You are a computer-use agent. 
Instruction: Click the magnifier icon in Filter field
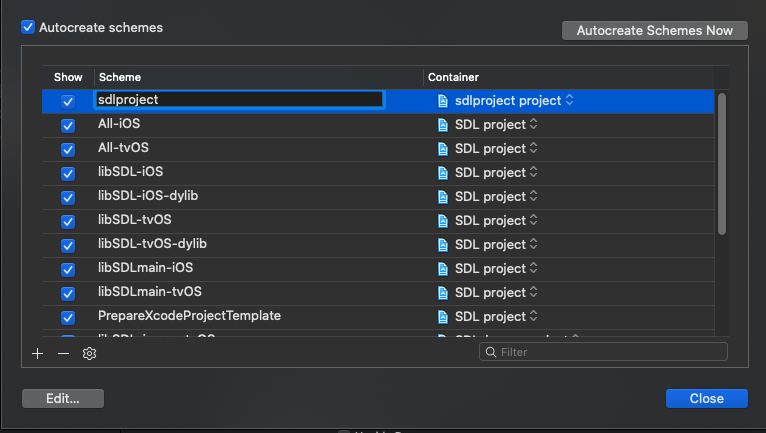point(491,352)
